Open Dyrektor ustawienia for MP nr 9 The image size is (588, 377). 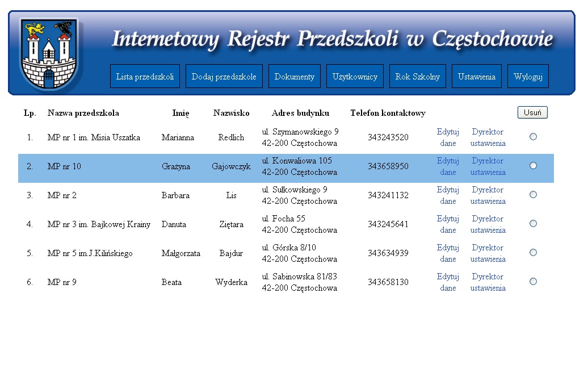[x=488, y=282]
